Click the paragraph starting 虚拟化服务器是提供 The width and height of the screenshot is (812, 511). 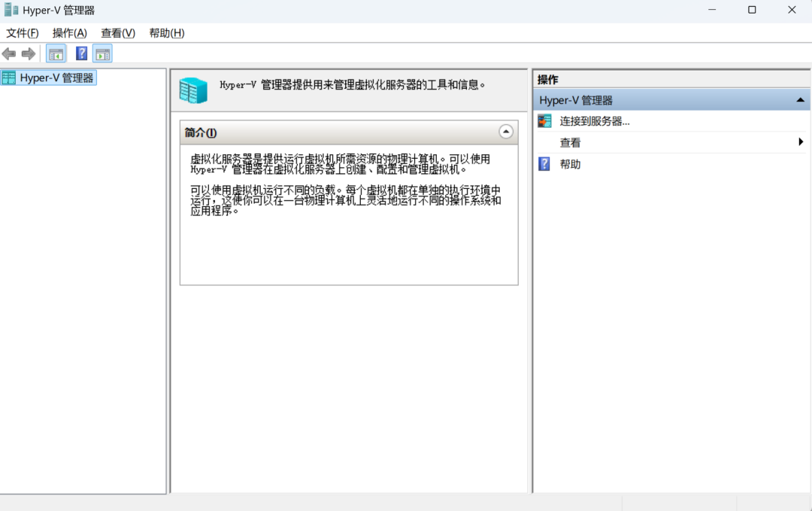pos(341,164)
